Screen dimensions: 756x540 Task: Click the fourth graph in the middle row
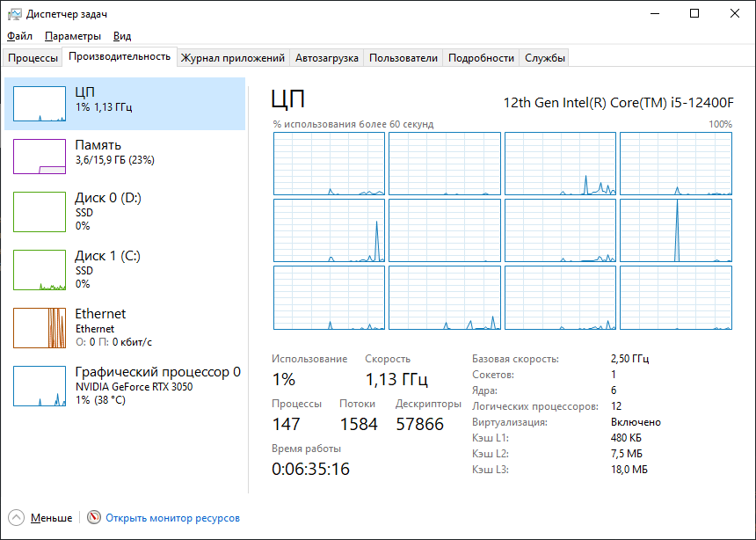(676, 230)
